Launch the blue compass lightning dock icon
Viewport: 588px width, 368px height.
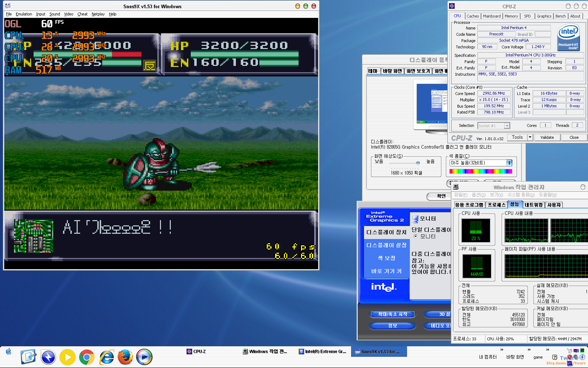click(48, 357)
